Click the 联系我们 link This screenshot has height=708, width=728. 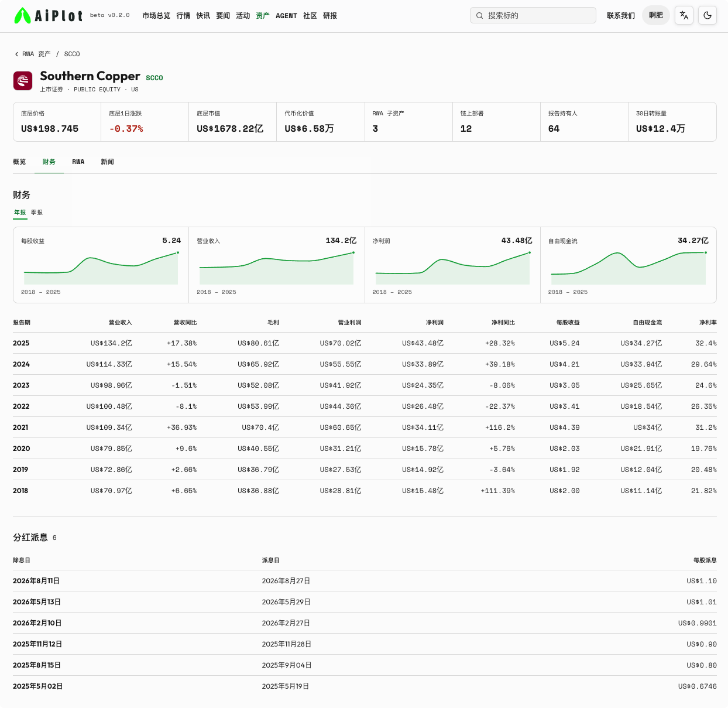click(x=621, y=16)
